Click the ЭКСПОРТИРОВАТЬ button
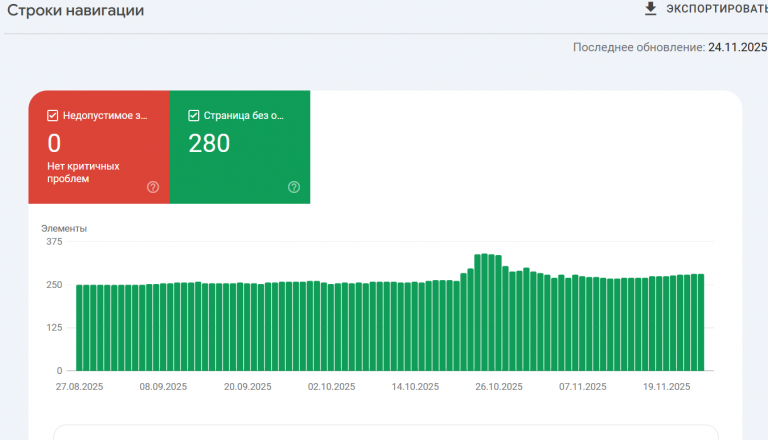The width and height of the screenshot is (768, 440). [x=706, y=9]
